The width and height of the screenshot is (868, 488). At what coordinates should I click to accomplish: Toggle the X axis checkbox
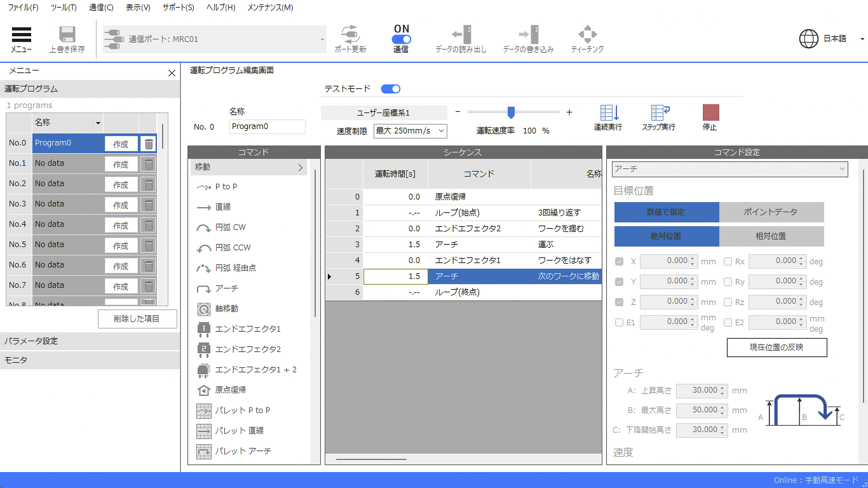[x=619, y=261]
